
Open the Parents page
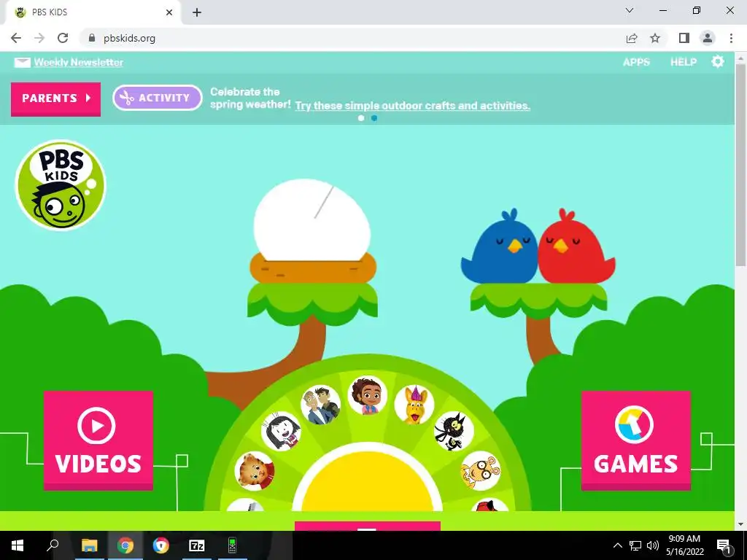[55, 98]
